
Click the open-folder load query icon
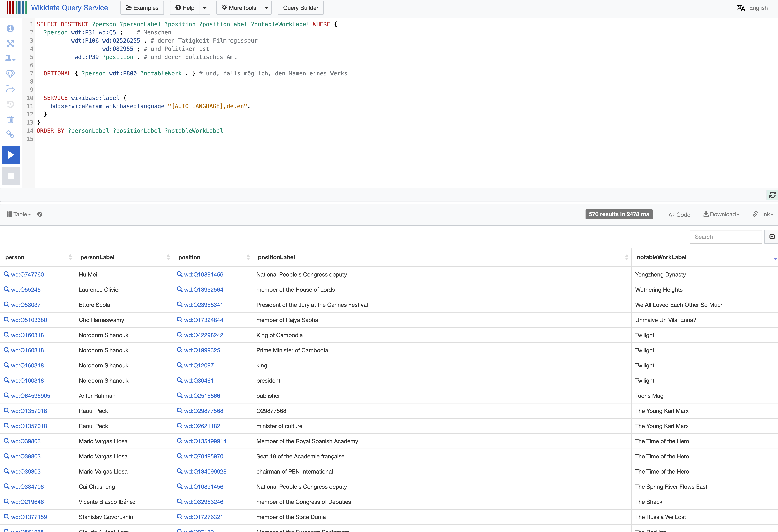coord(10,89)
